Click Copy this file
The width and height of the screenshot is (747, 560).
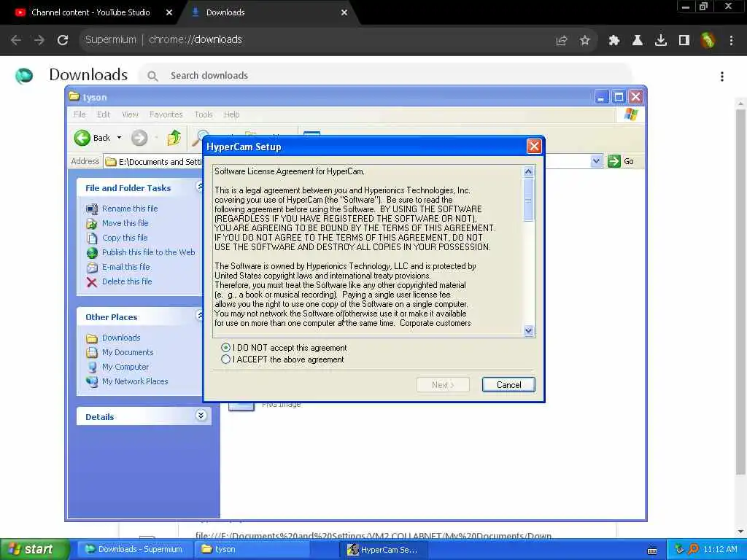125,238
